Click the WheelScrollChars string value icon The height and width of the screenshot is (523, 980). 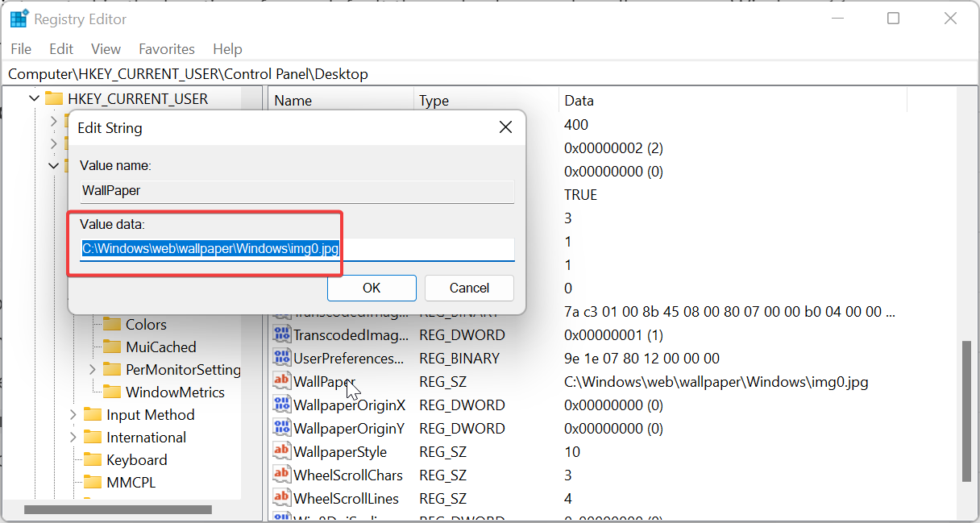click(280, 475)
